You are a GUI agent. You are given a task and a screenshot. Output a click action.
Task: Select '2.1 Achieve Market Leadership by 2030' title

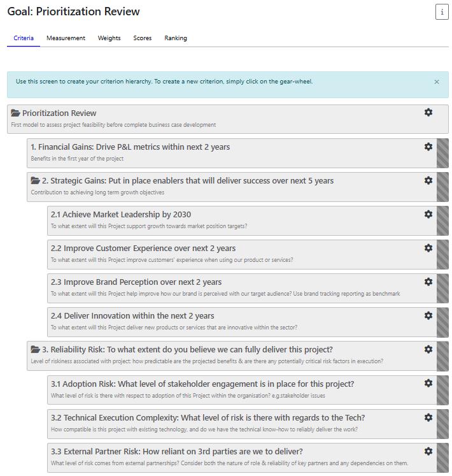click(121, 214)
